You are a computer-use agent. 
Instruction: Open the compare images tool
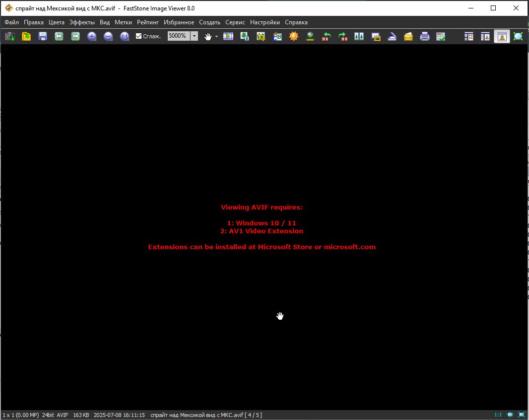pos(359,36)
